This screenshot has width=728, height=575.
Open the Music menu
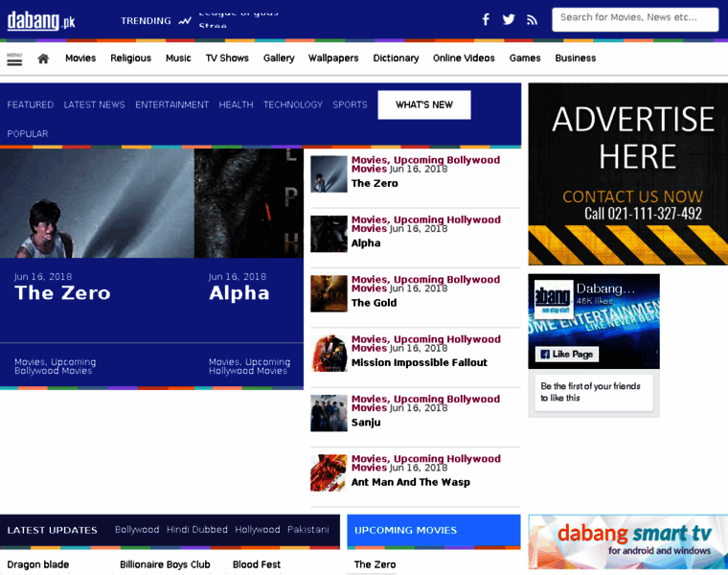178,58
